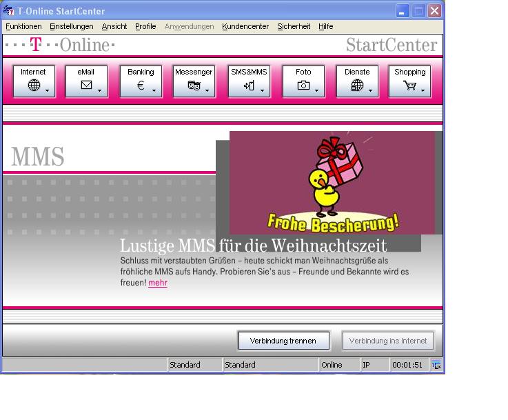The image size is (508, 420).
Task: Click the first 'Standard' status bar field
Action: [x=194, y=365]
